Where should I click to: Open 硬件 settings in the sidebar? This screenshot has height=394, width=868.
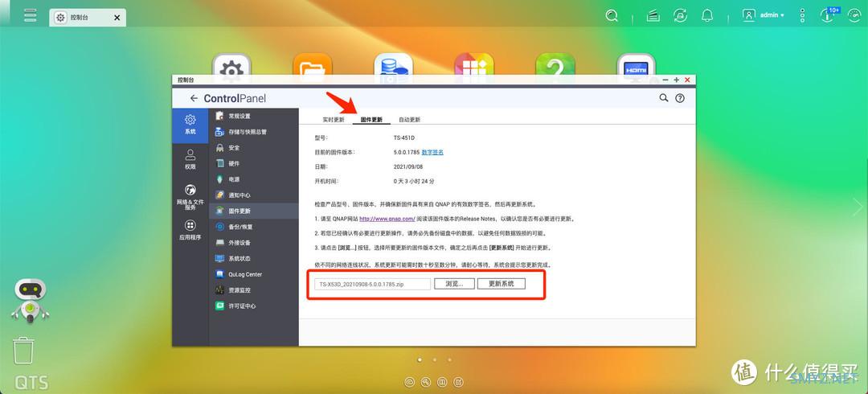click(253, 163)
